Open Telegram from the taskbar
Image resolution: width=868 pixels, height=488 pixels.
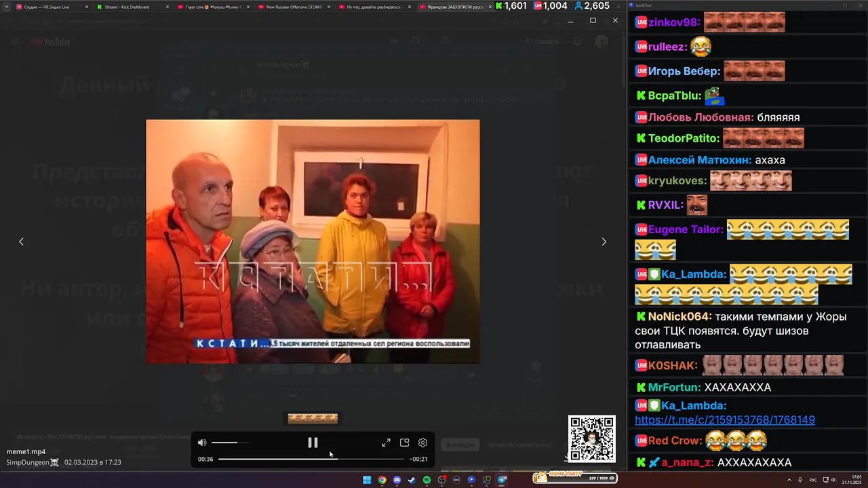pos(502,480)
